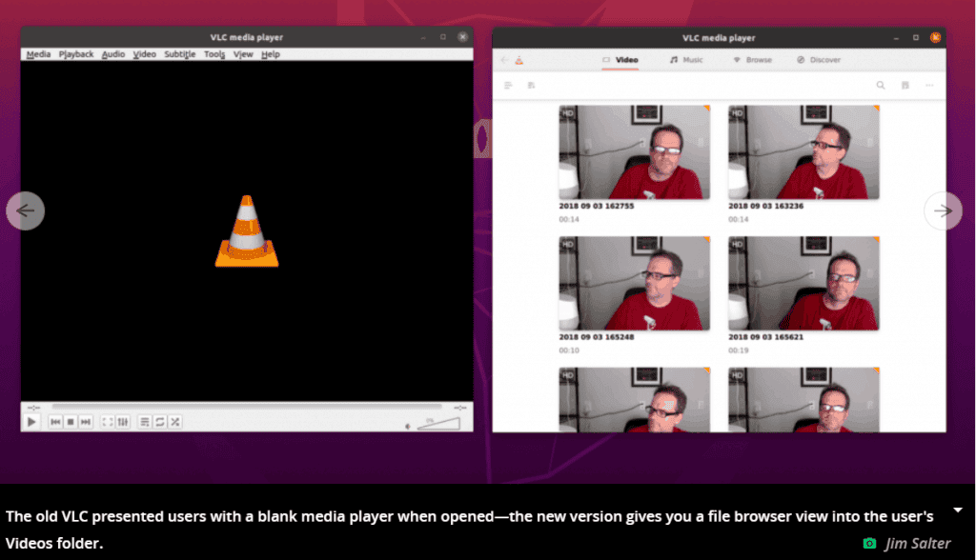976x560 pixels.
Task: Click title text 2018 09 03 162755
Action: [x=597, y=206]
